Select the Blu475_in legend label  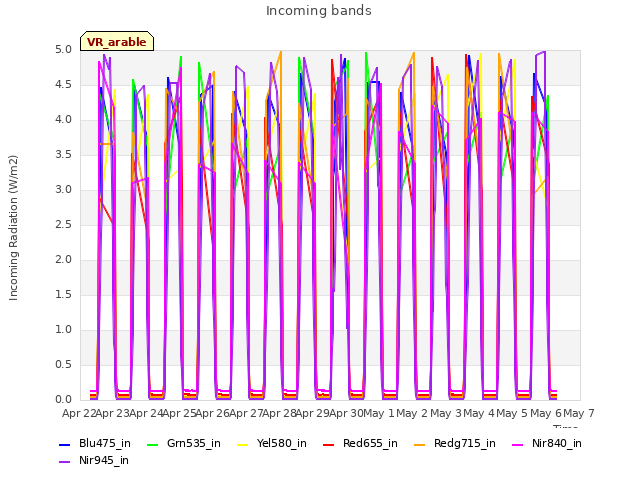(105, 444)
